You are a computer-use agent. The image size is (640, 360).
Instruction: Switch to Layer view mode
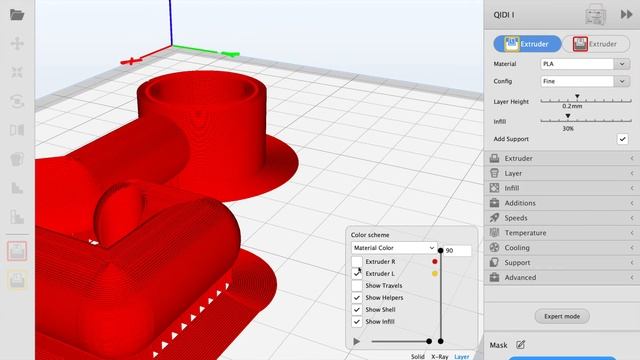(x=462, y=356)
